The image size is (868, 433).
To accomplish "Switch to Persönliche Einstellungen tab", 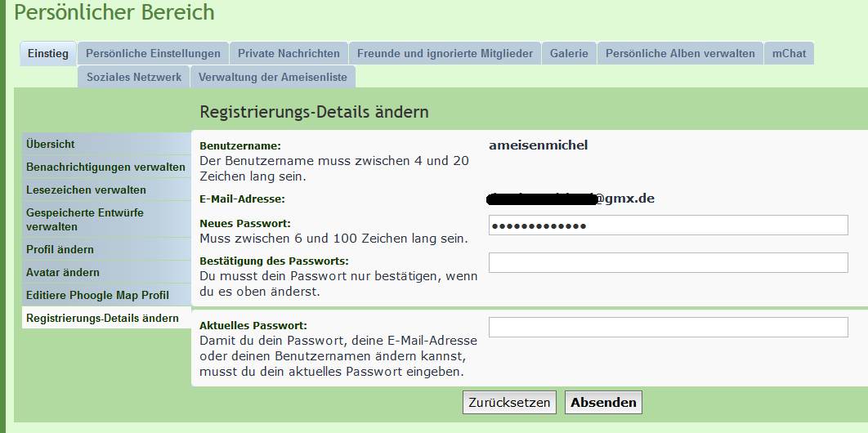I will click(153, 53).
